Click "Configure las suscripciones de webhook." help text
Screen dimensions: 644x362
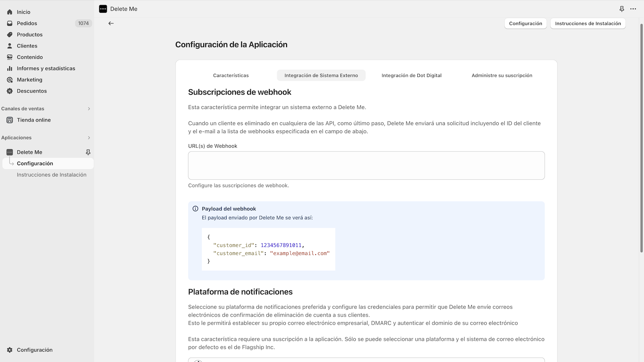[239, 185]
